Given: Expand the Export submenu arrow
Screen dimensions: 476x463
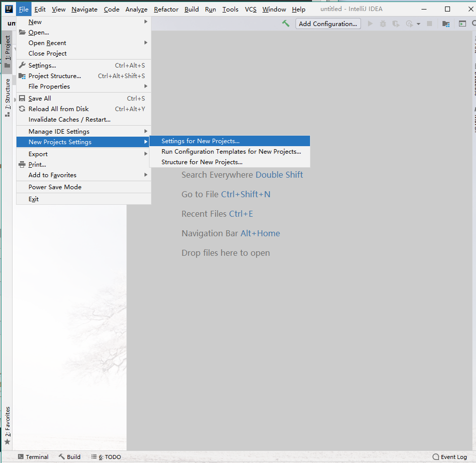Looking at the screenshot, I should [x=145, y=154].
